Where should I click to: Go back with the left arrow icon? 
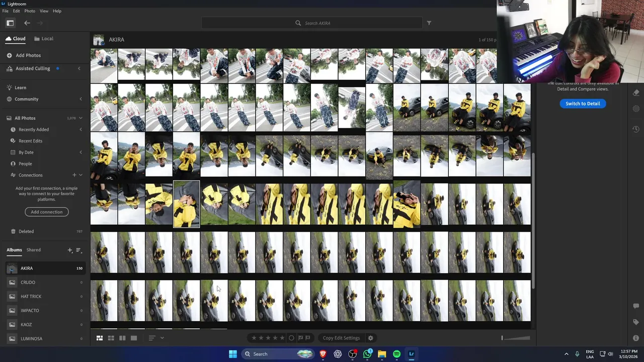click(x=27, y=23)
